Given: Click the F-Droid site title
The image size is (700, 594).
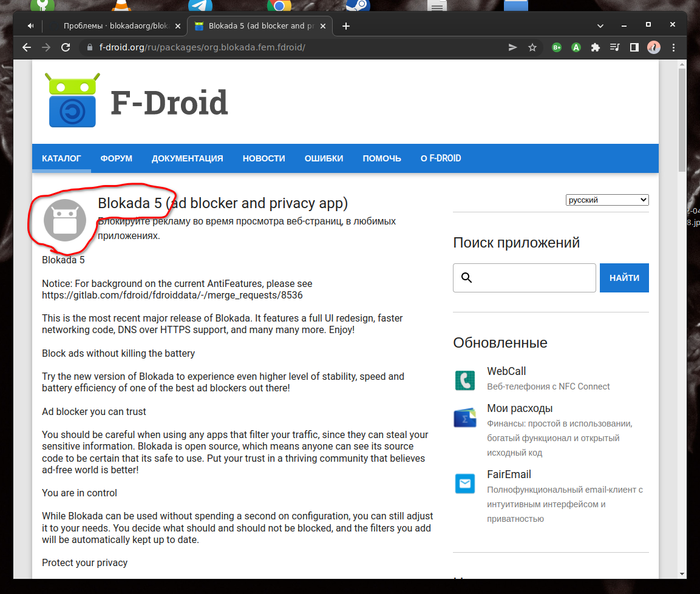Looking at the screenshot, I should coord(169,103).
